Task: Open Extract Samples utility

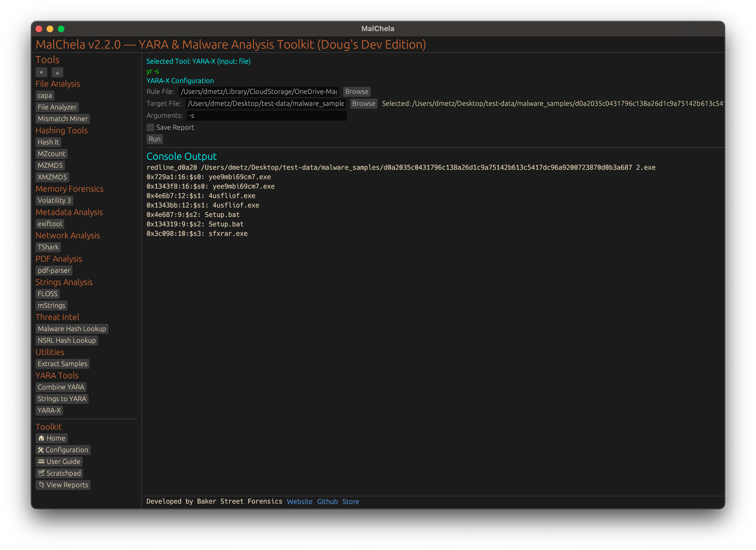Action: [x=62, y=364]
